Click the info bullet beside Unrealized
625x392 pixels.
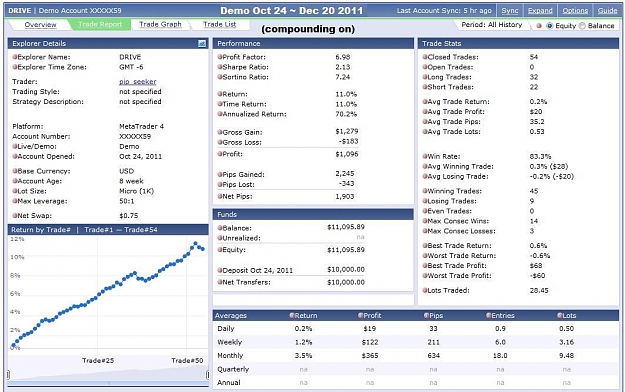coord(220,238)
